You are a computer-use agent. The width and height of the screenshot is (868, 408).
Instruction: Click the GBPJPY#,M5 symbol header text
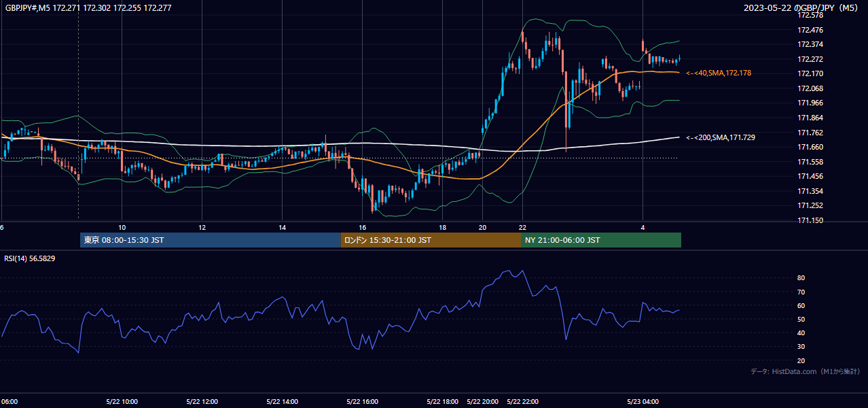tap(88, 7)
